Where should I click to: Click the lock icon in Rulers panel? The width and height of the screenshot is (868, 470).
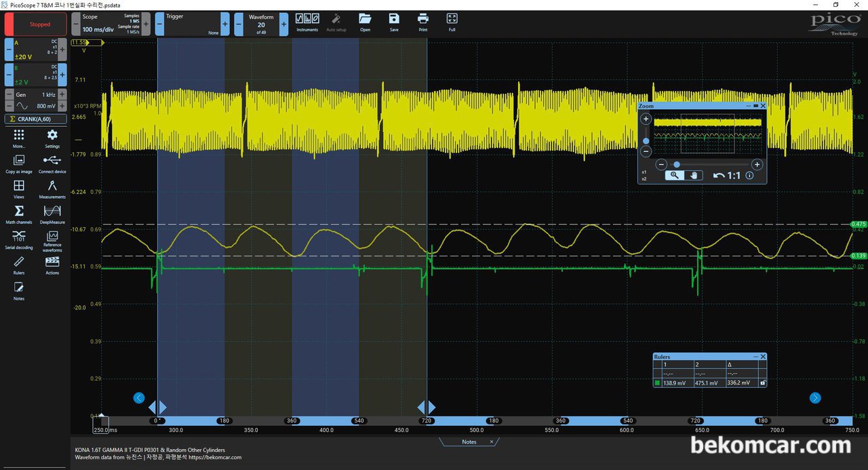[x=763, y=383]
